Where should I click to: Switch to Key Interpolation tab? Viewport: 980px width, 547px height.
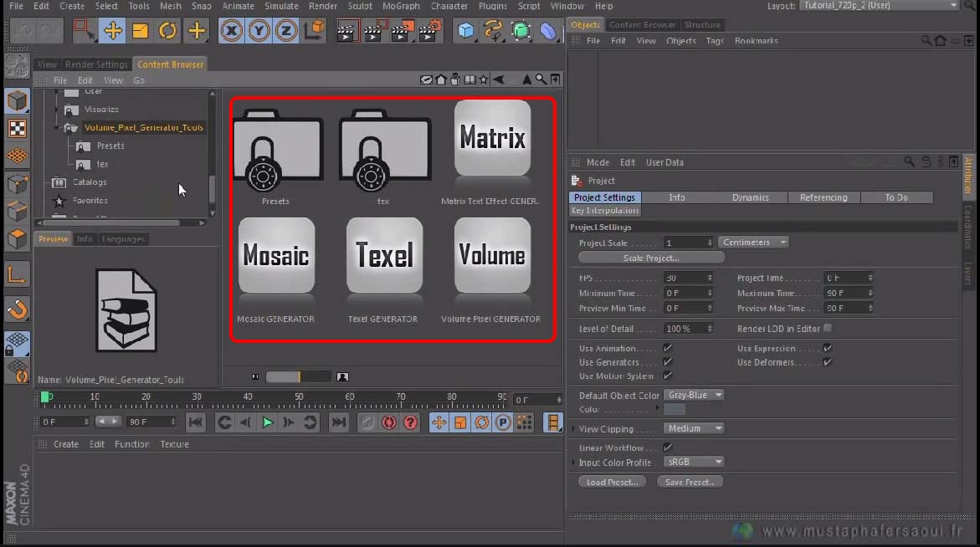[x=604, y=211]
